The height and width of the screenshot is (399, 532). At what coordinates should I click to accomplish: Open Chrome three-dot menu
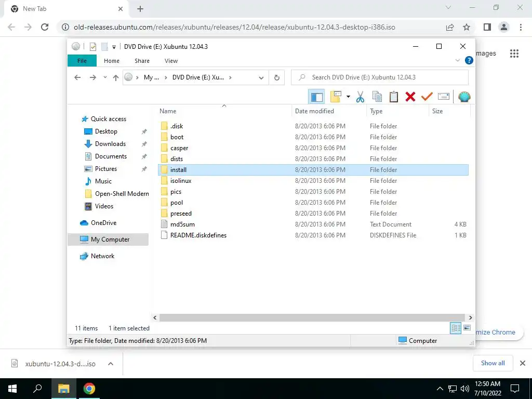point(521,27)
